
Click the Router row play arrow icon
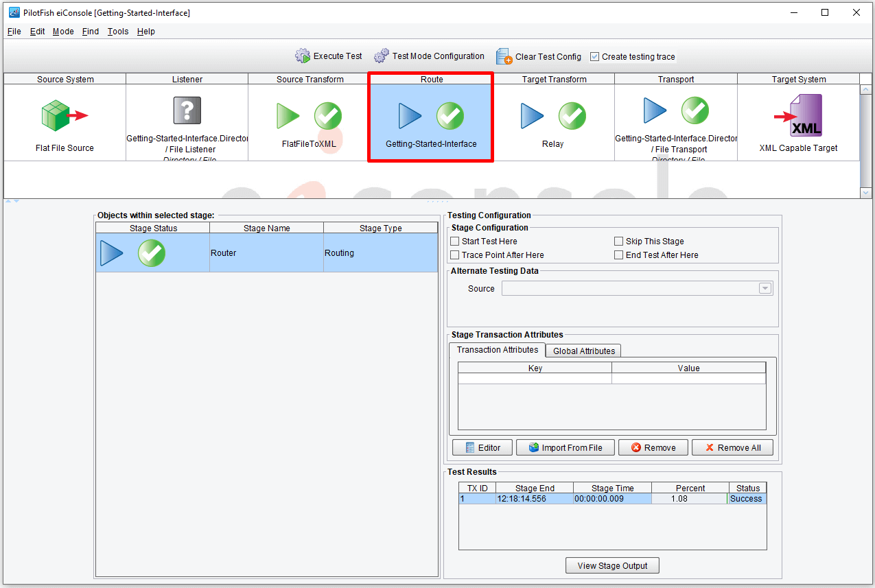pyautogui.click(x=112, y=253)
